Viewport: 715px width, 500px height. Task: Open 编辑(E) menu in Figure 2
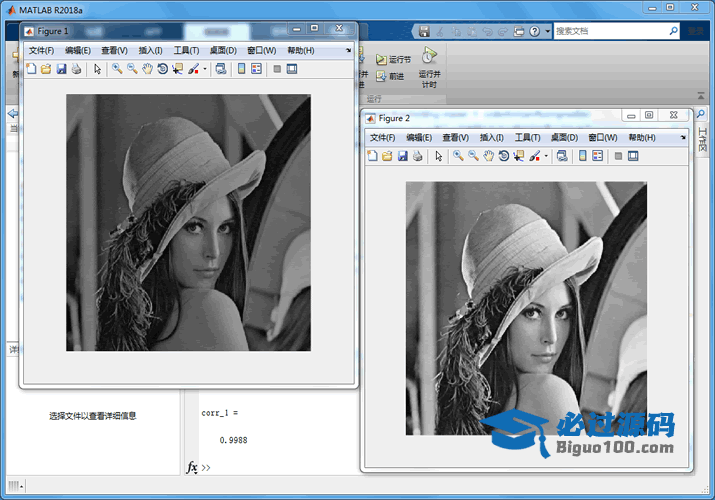click(x=419, y=138)
